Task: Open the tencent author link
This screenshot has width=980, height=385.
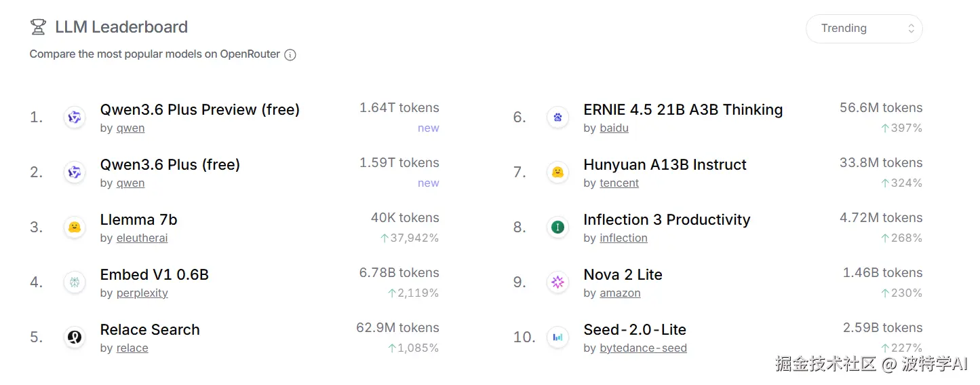Action: point(619,183)
